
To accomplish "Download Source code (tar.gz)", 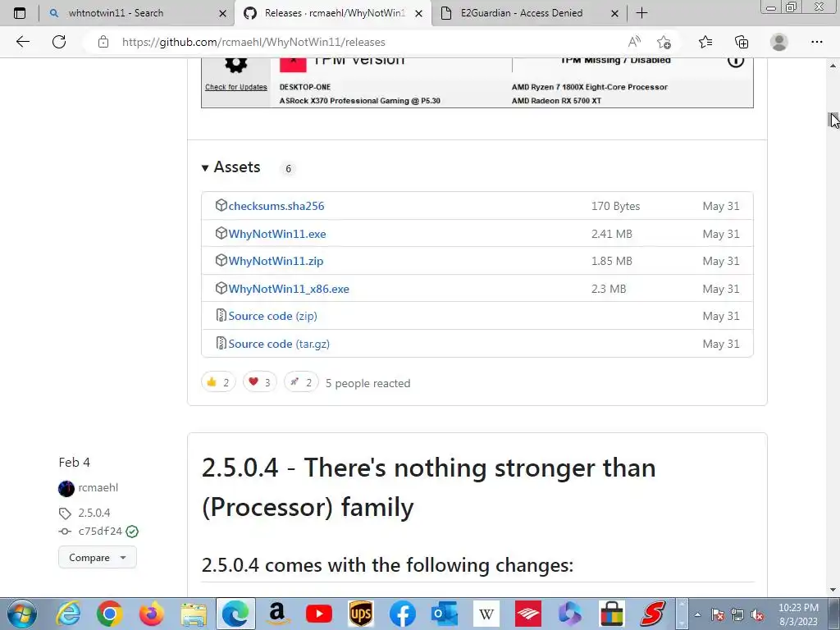I will (x=279, y=344).
